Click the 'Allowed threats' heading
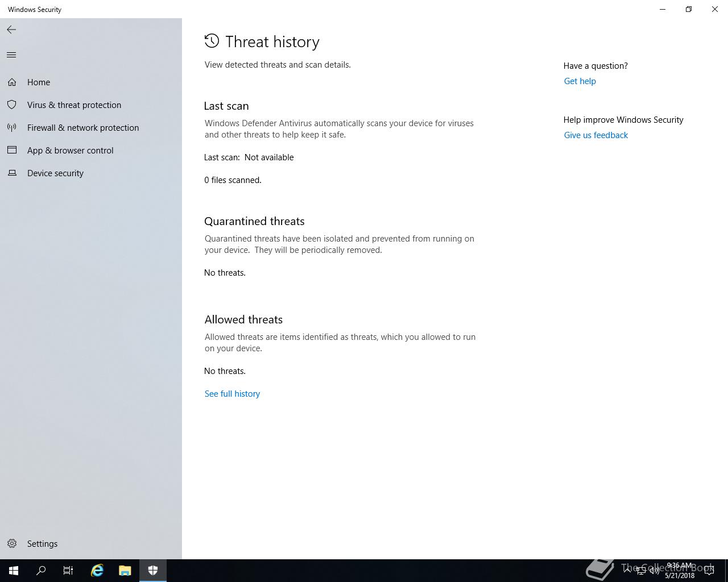 tap(243, 319)
